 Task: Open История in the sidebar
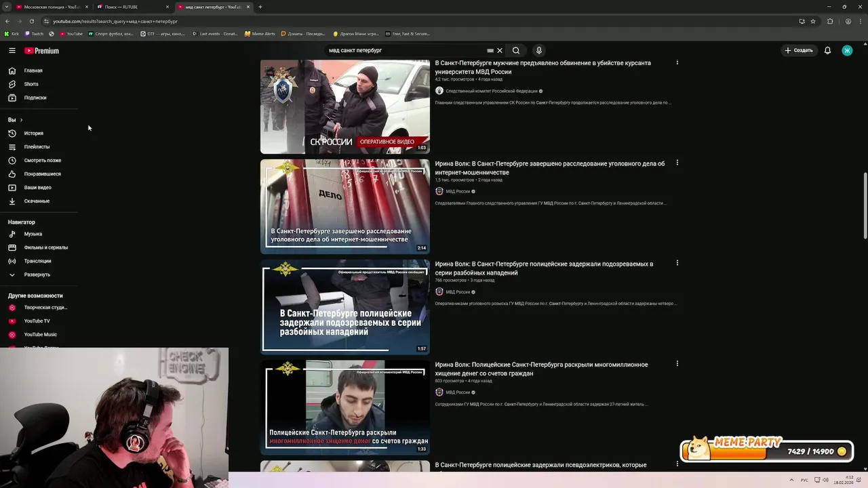pos(34,134)
